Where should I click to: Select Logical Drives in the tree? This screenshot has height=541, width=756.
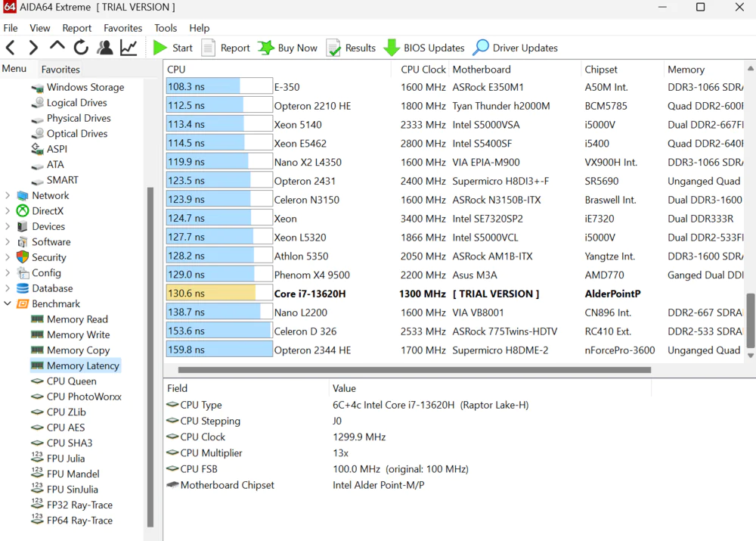pyautogui.click(x=69, y=103)
